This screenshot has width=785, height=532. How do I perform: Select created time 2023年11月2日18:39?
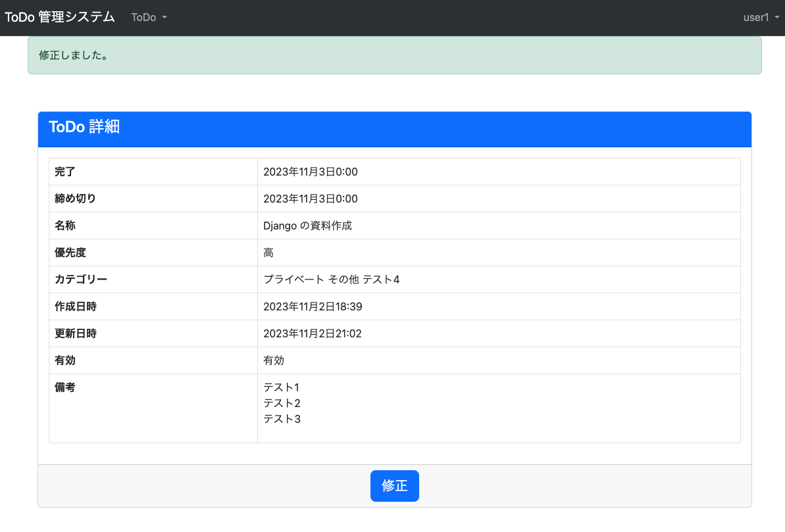(x=313, y=306)
